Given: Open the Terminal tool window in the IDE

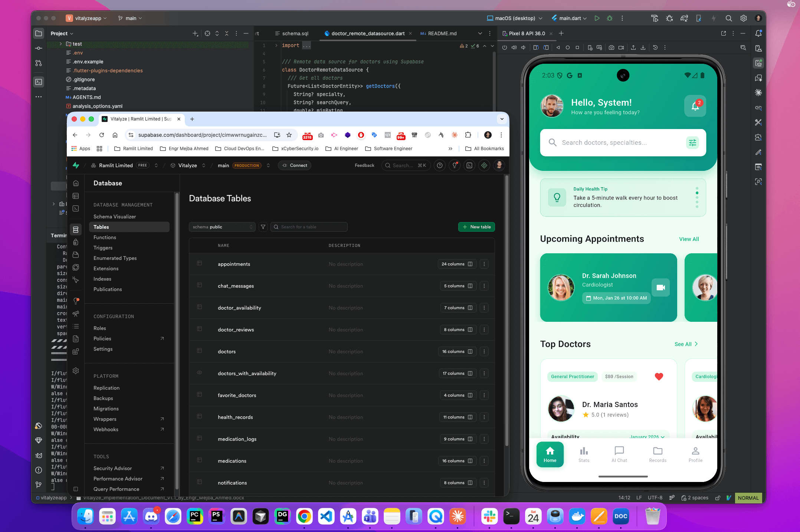Looking at the screenshot, I should click(39, 82).
